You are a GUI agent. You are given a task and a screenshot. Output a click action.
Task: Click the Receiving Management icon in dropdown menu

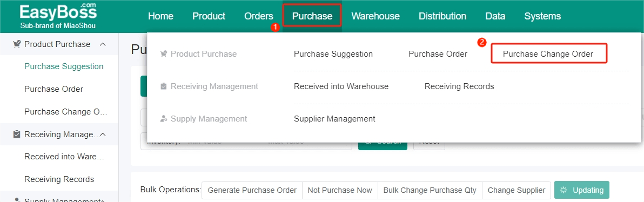[x=164, y=86]
